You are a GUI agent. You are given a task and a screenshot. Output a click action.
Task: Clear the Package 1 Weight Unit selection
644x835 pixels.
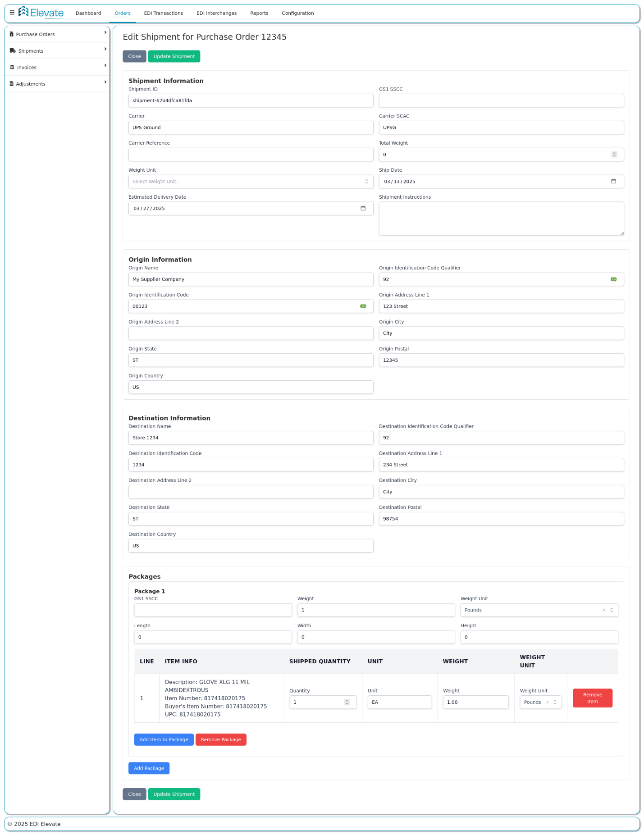[604, 610]
